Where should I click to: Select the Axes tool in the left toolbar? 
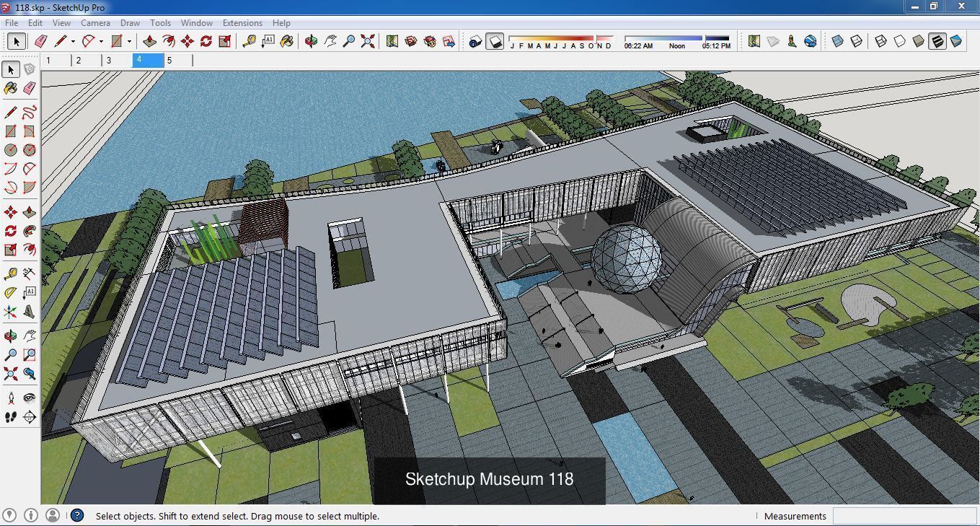pos(11,312)
